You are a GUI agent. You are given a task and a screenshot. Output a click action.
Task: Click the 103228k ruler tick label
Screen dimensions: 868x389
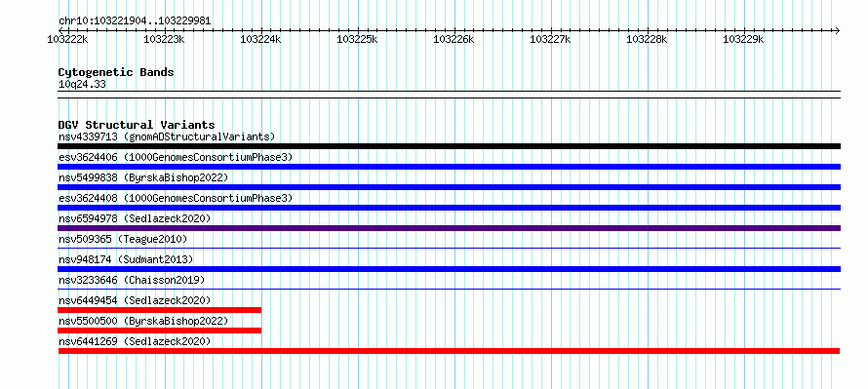(x=648, y=39)
